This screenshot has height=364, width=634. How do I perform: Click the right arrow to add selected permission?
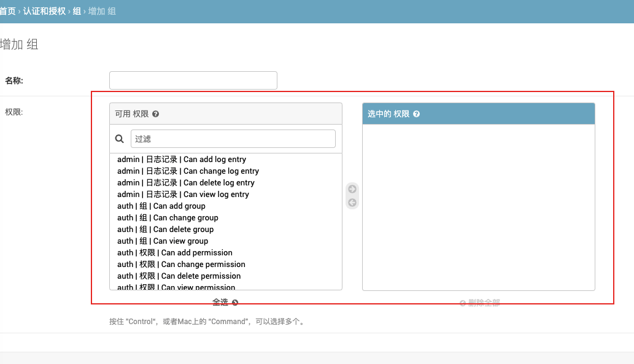352,190
